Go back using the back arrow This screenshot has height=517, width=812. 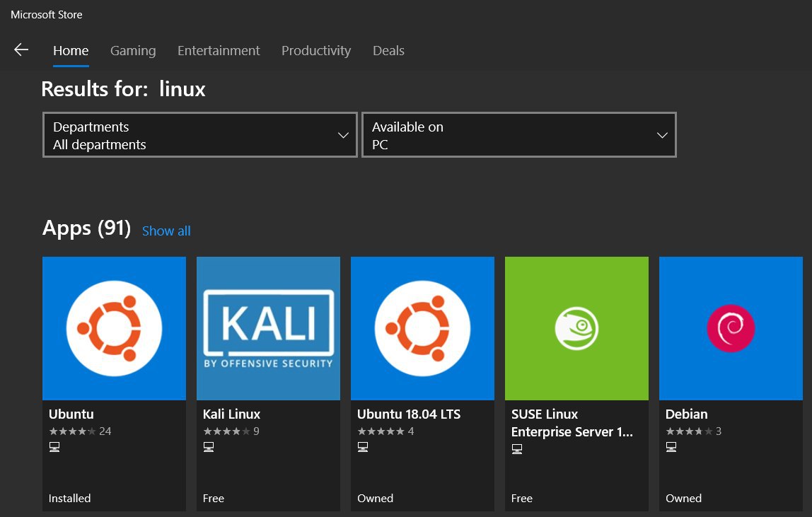click(x=21, y=50)
